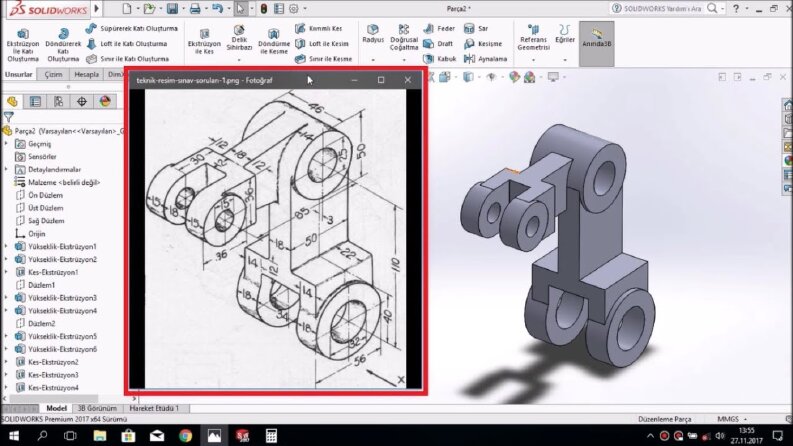Open DisplayManager color ball tab
Screen dimensions: 793x446
coord(105,102)
